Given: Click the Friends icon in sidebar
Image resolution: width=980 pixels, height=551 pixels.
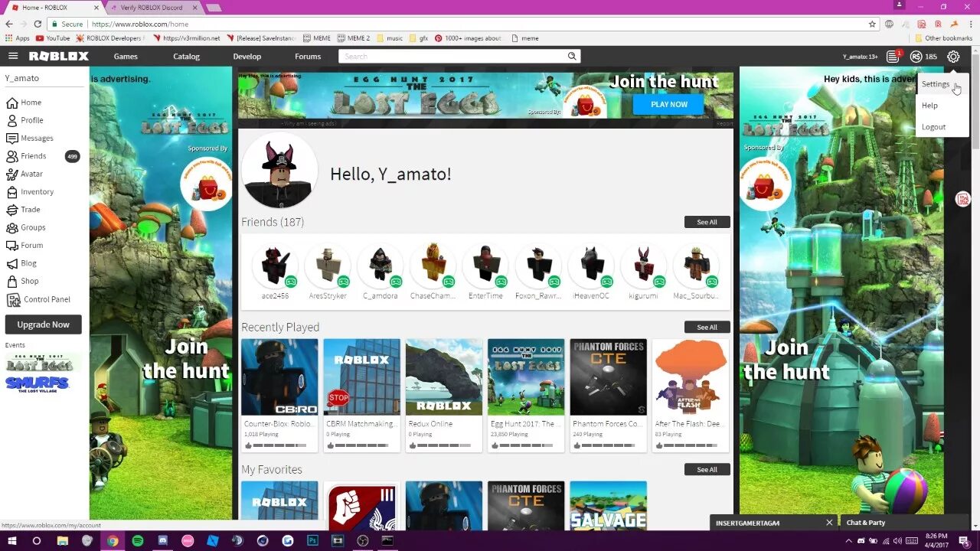Looking at the screenshot, I should pyautogui.click(x=12, y=156).
